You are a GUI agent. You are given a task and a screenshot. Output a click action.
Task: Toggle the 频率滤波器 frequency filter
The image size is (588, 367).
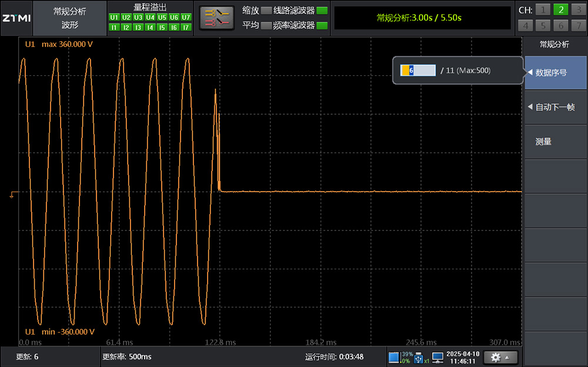click(322, 25)
